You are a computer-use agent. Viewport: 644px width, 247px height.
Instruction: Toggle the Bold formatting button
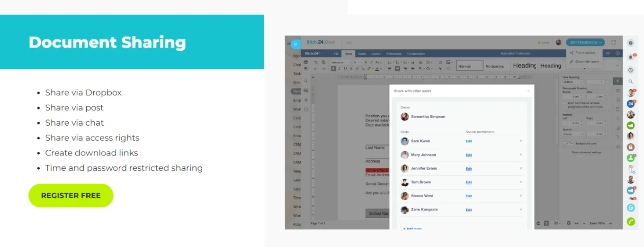pyautogui.click(x=333, y=69)
